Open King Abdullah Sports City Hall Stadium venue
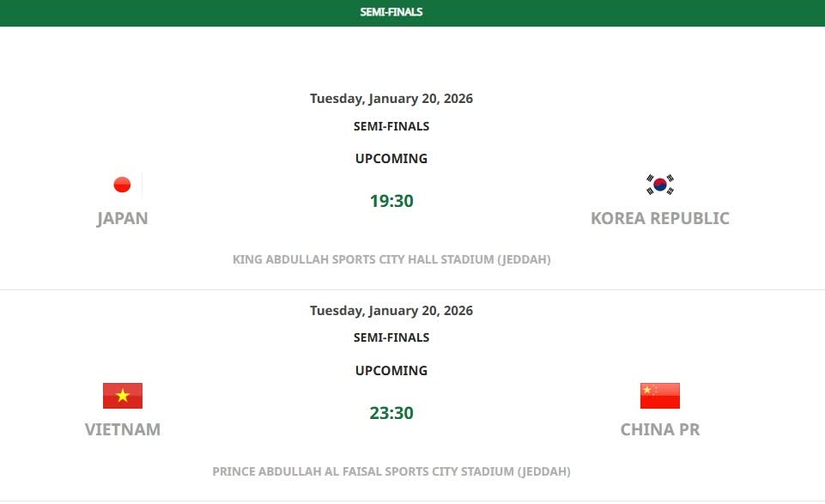This screenshot has height=504, width=825. point(391,259)
